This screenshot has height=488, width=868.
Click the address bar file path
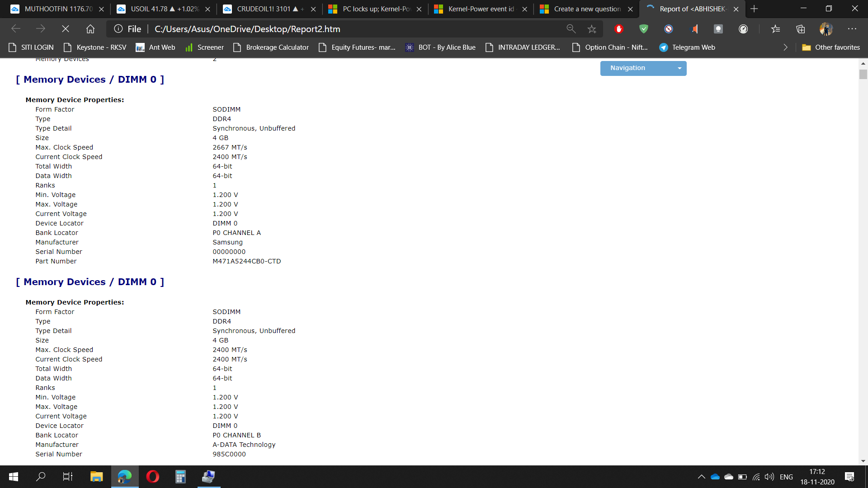(247, 29)
